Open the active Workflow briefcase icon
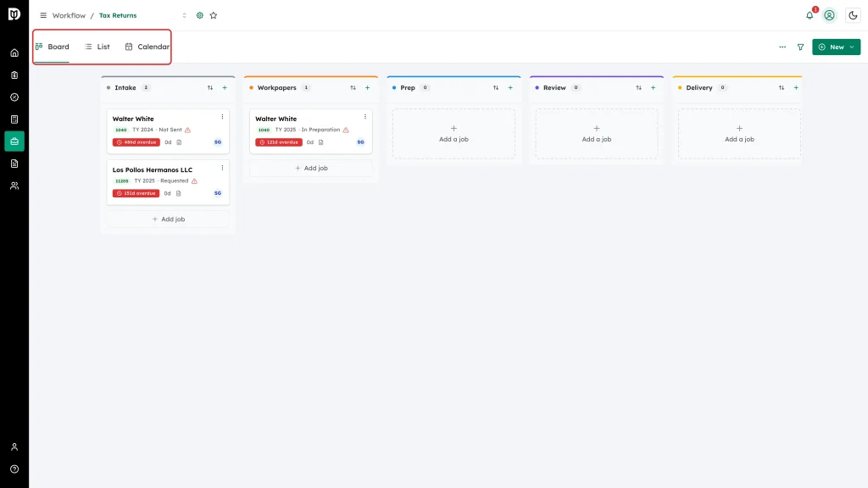Image resolution: width=868 pixels, height=488 pixels. click(14, 141)
